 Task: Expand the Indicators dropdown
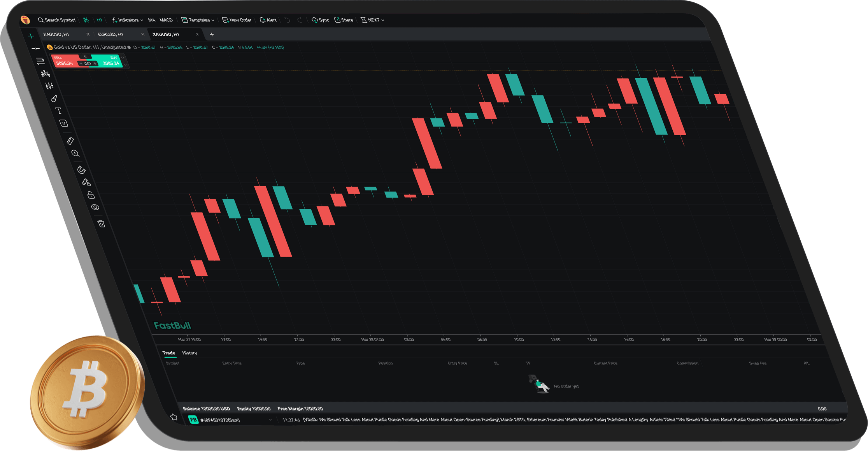(x=128, y=20)
